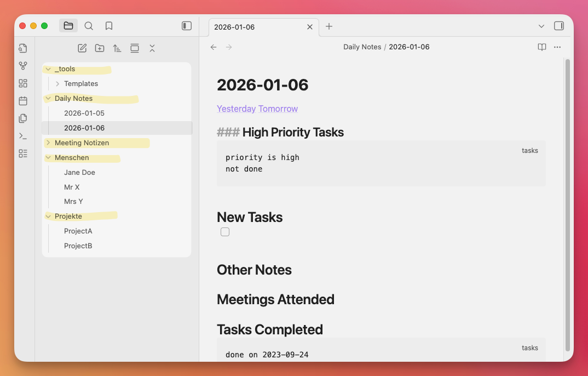Screen dimensions: 588x376
Task: Open the Jane Doe note
Action: point(79,172)
